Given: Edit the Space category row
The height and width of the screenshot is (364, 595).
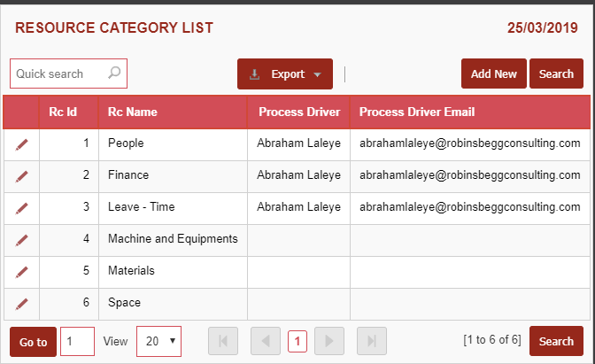Looking at the screenshot, I should tap(22, 304).
